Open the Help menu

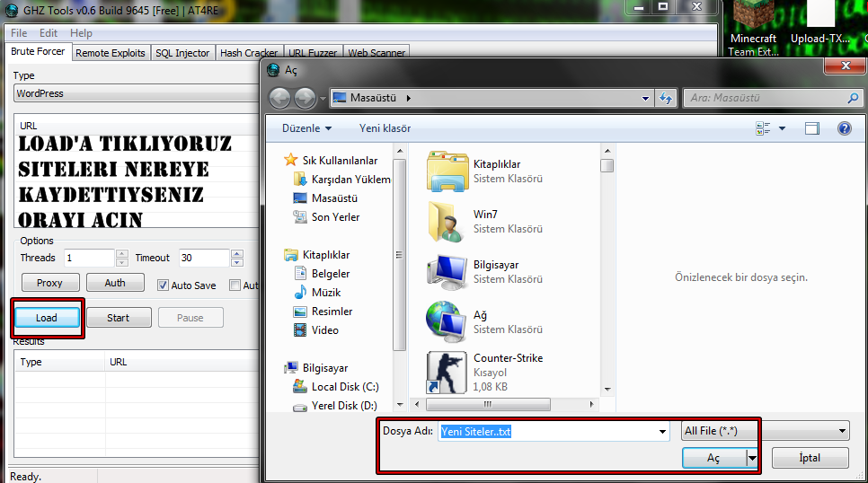click(81, 33)
